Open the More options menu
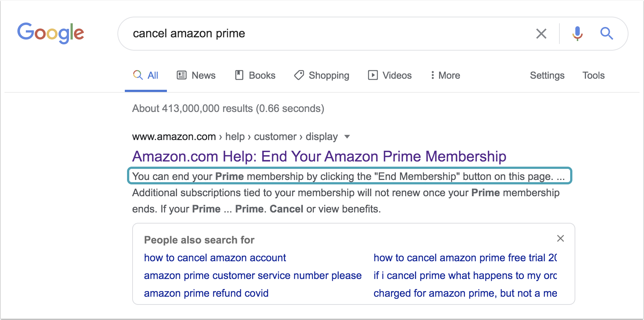 pos(445,75)
